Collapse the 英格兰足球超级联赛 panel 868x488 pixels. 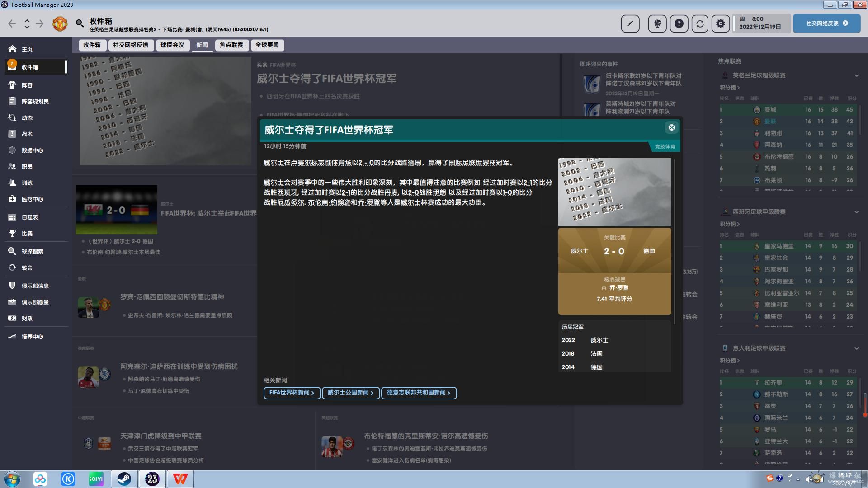(856, 75)
